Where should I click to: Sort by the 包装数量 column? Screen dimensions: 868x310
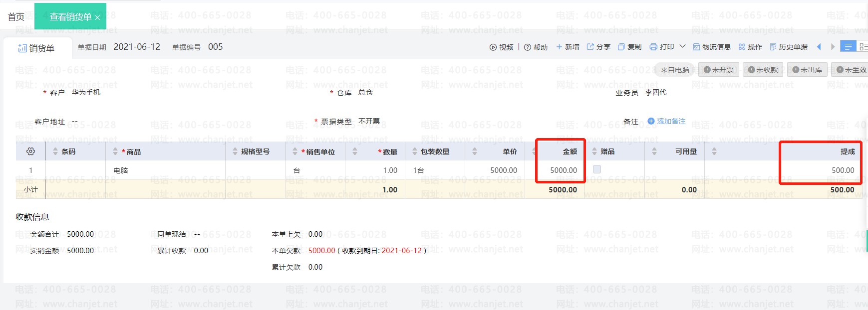415,151
